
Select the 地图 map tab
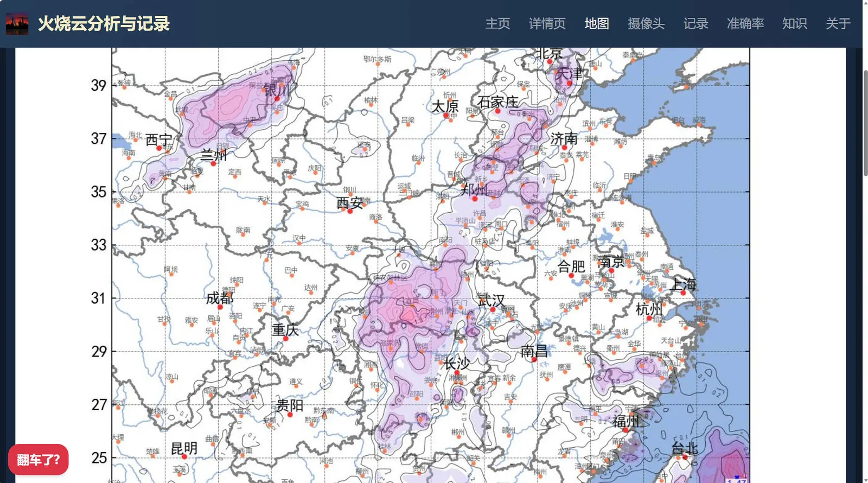click(x=596, y=24)
